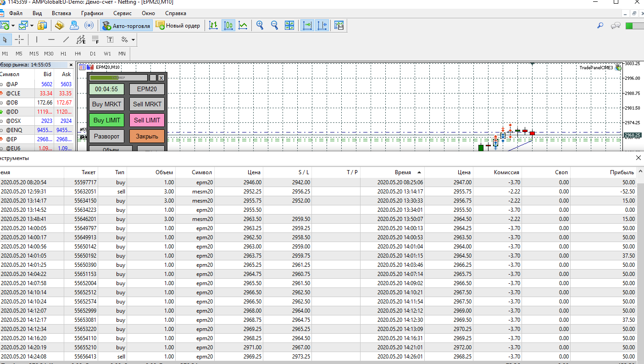Viewport: 644px width, 364px height.
Task: Select the text label tool
Action: coord(110,40)
